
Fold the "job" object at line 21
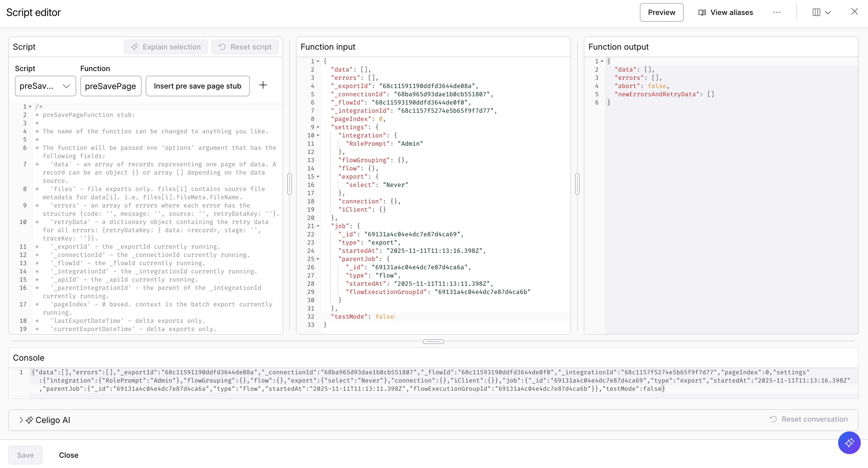[318, 226]
